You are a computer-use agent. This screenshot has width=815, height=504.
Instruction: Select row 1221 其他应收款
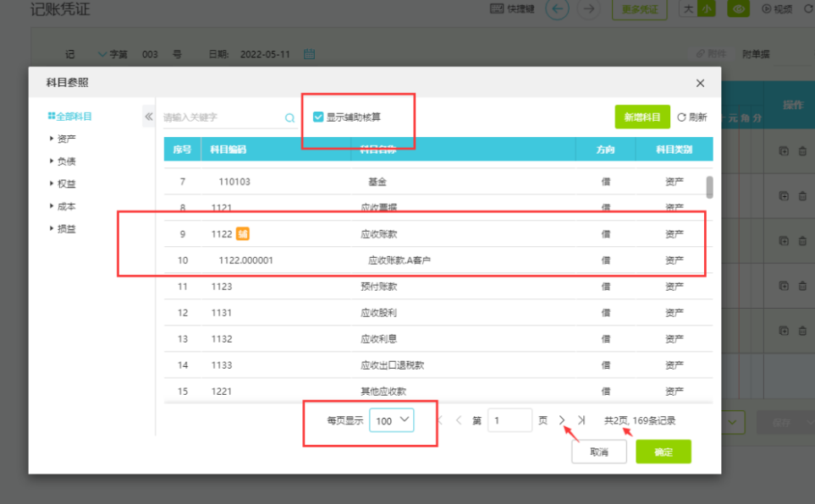point(438,392)
